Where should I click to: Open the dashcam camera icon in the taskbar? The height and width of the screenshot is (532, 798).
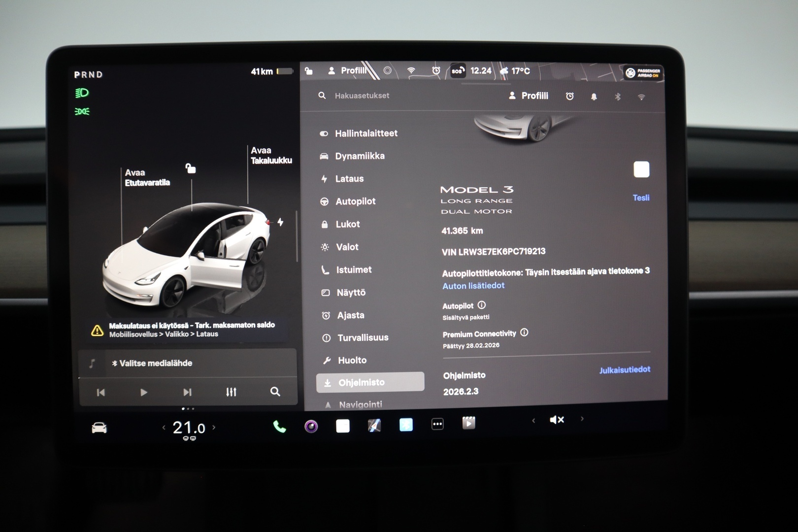(x=310, y=424)
